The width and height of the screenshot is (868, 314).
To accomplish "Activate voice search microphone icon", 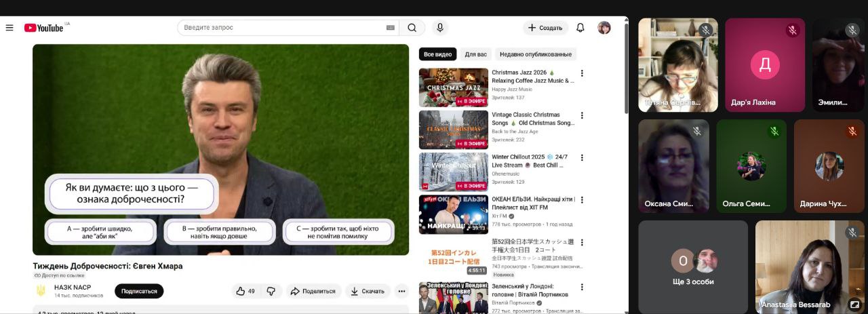I will 440,28.
